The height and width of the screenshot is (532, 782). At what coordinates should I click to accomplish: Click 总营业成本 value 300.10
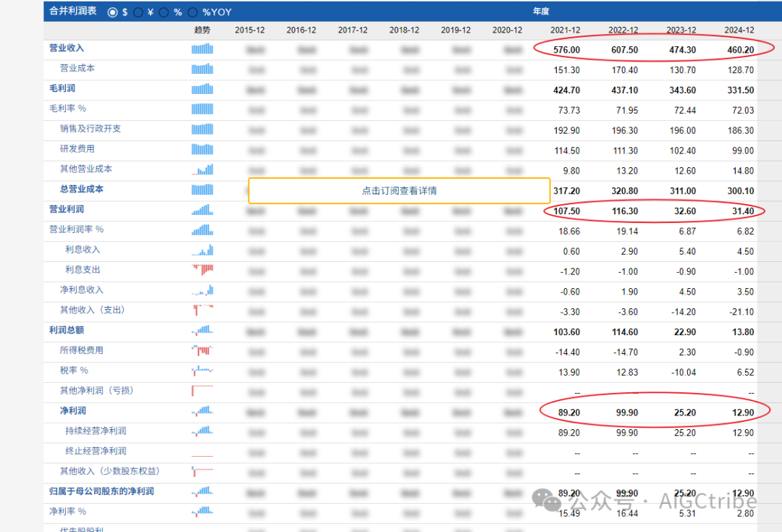[741, 191]
